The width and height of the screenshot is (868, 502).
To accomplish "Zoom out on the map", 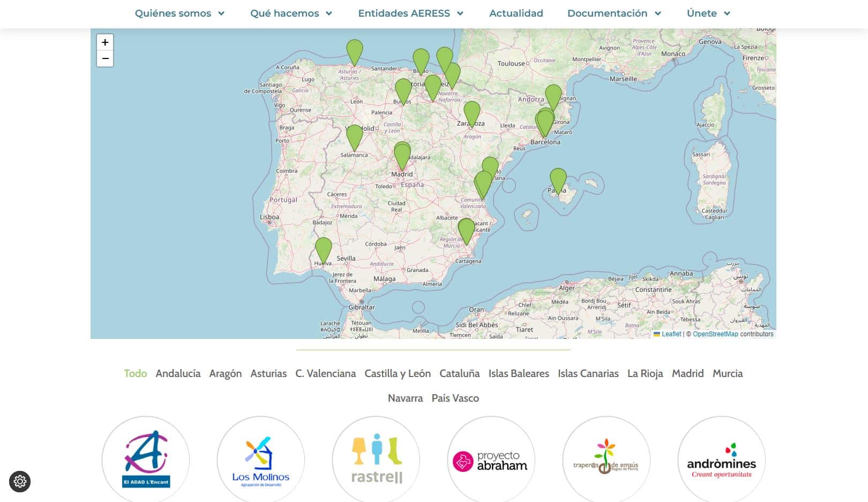I will click(x=105, y=58).
